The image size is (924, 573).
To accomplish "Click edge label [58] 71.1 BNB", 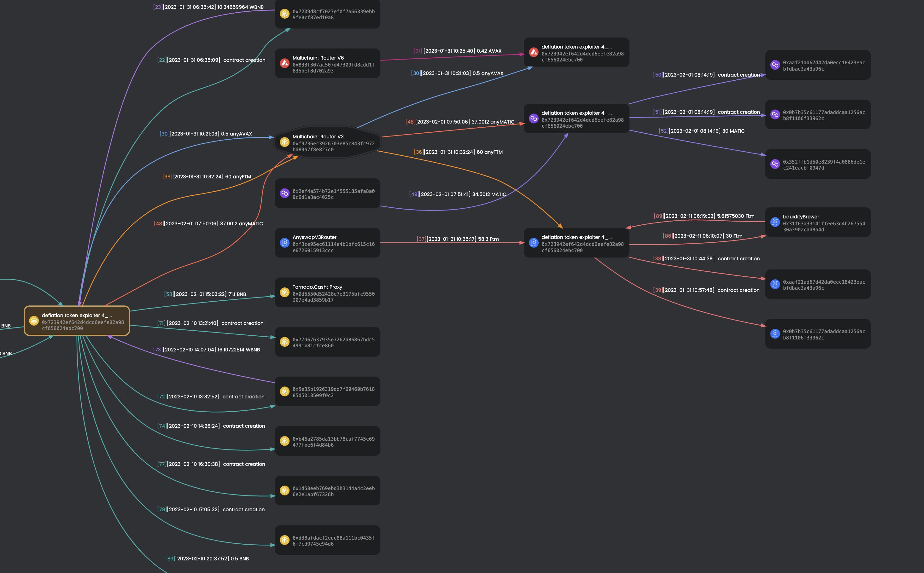I will (205, 294).
